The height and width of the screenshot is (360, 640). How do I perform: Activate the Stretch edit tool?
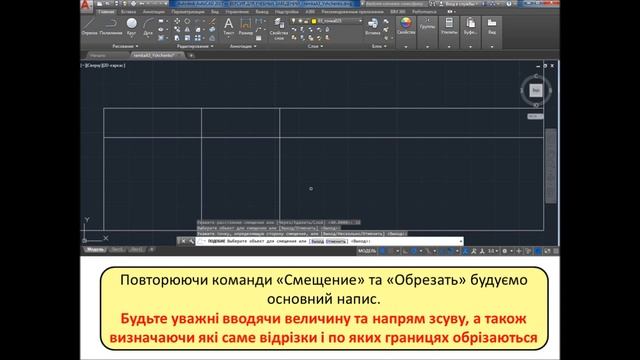click(177, 38)
